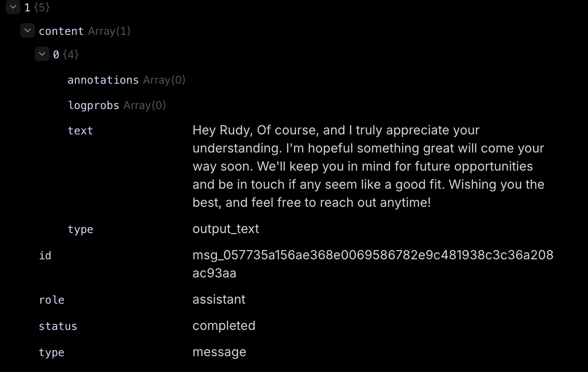
Task: Click the id key label
Action: coord(45,255)
